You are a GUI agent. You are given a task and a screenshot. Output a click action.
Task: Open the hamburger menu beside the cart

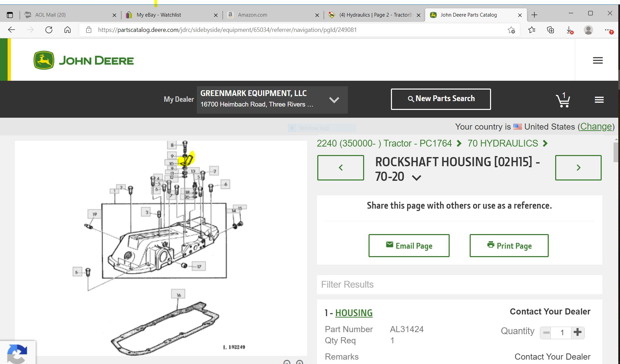click(599, 100)
